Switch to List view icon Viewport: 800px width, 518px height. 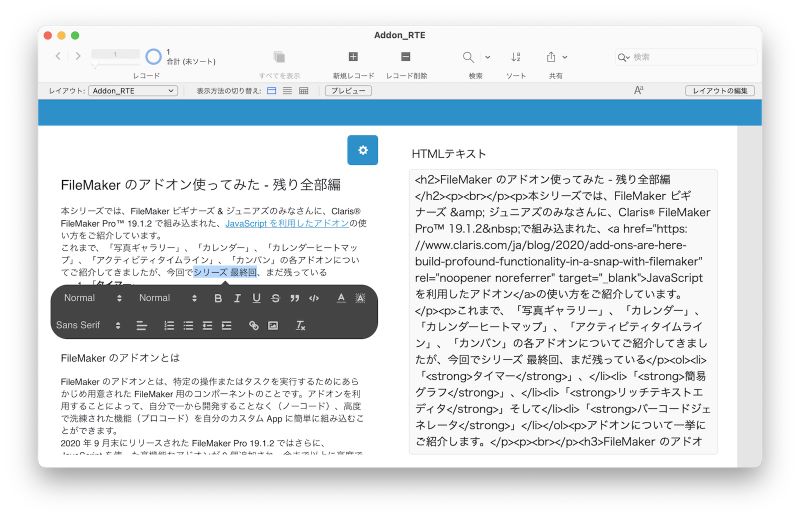coord(288,91)
